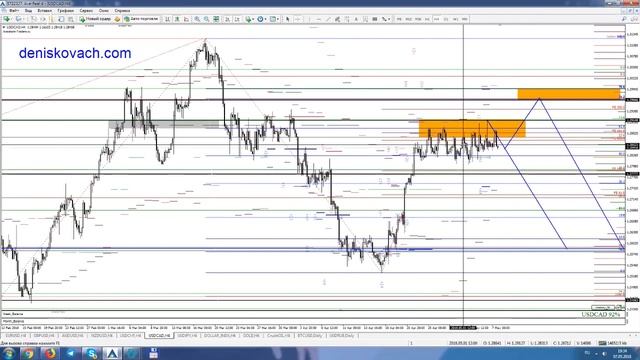
Task: Switch chart to candlesticks icon
Action: click(177, 19)
